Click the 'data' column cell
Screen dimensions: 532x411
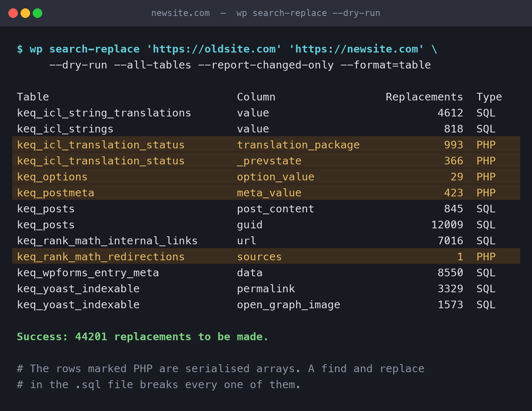pyautogui.click(x=250, y=273)
